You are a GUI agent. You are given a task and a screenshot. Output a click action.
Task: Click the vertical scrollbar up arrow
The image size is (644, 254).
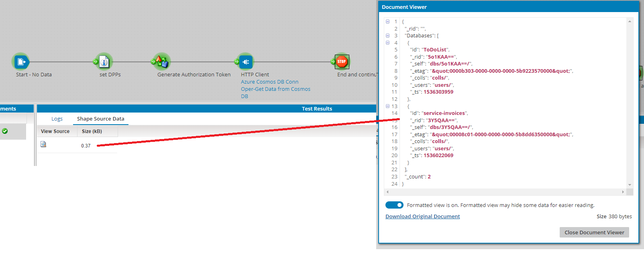pyautogui.click(x=630, y=21)
